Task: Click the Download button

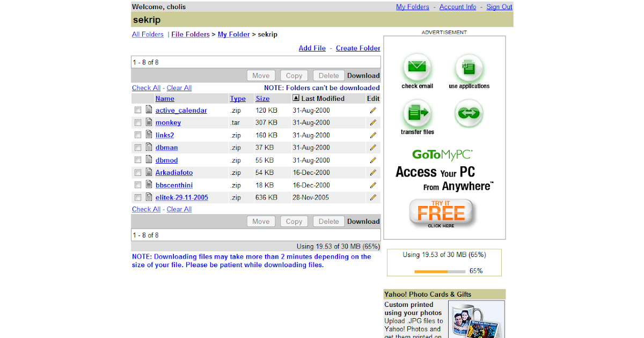Action: coord(363,75)
